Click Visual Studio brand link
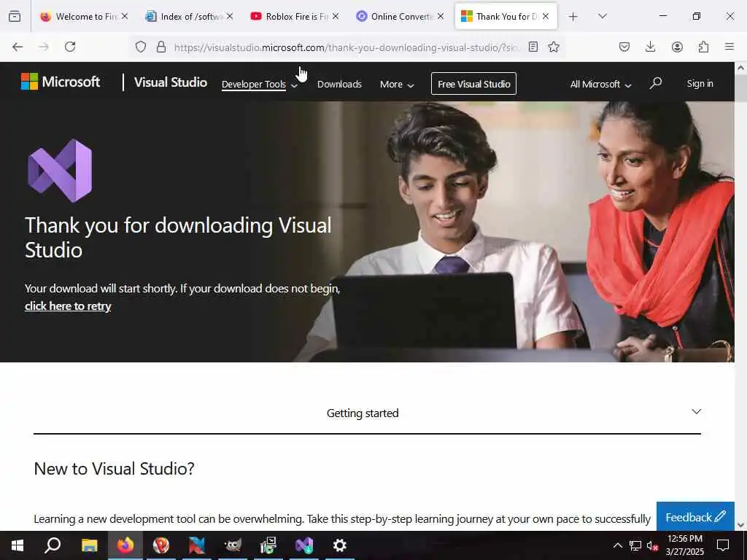 tap(171, 82)
